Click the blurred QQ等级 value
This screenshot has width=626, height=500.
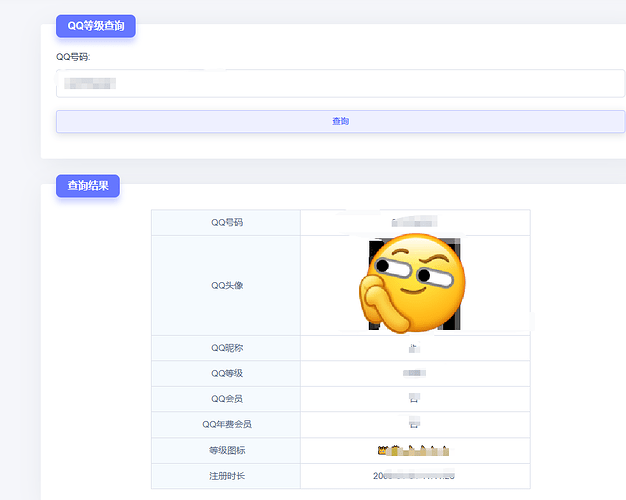(x=414, y=373)
